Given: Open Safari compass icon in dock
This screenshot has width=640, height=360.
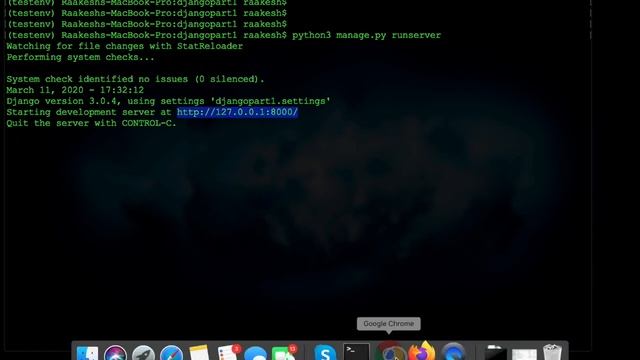Looking at the screenshot, I should coord(171,353).
